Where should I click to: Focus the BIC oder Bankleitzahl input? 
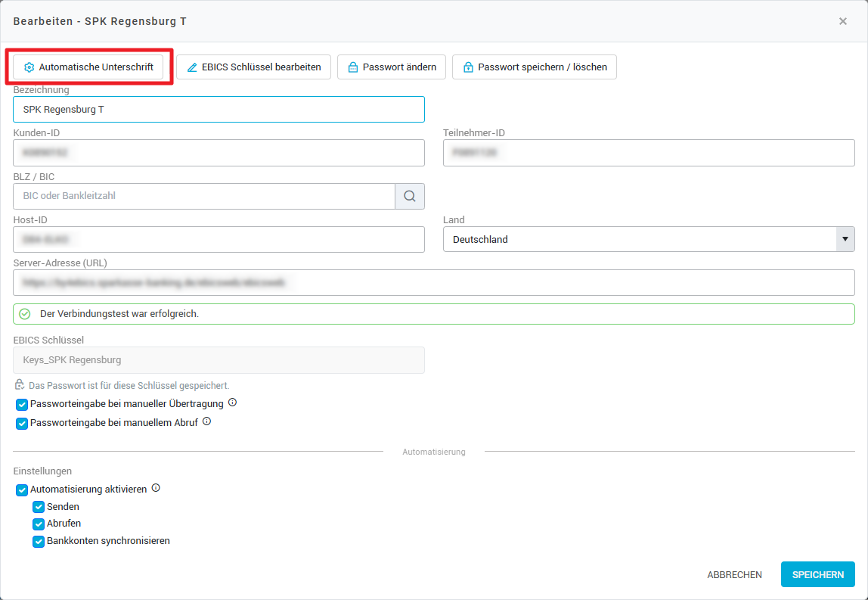(204, 196)
